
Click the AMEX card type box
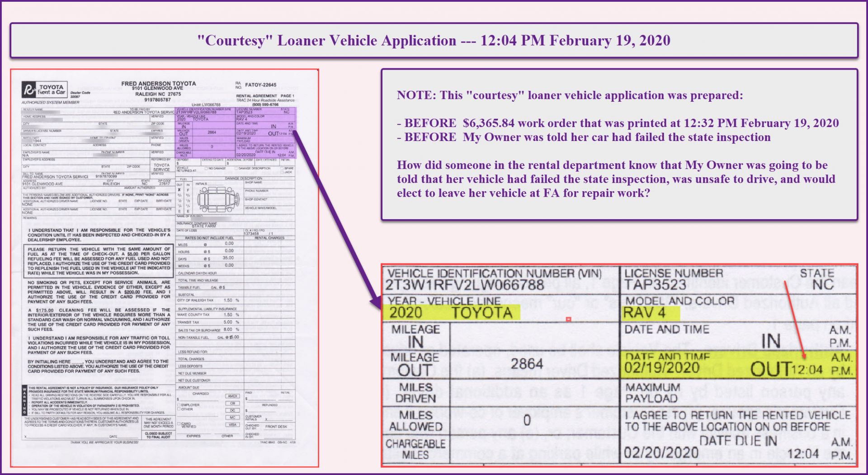232,396
